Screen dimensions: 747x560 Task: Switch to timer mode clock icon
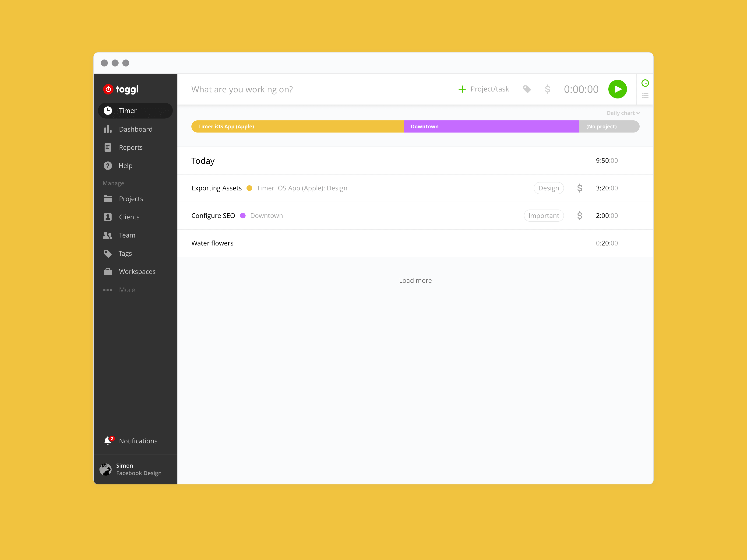pyautogui.click(x=645, y=83)
